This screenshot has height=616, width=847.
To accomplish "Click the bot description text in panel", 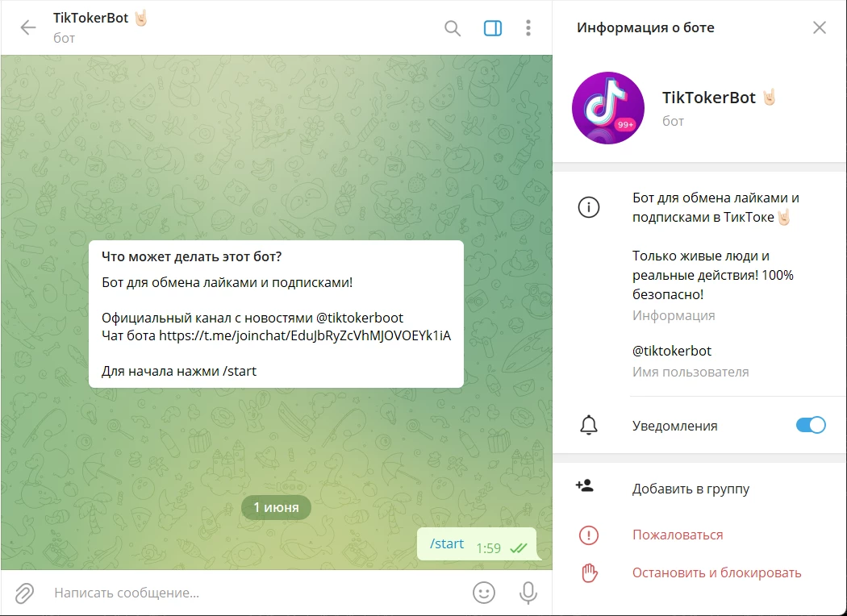I will 716,246.
